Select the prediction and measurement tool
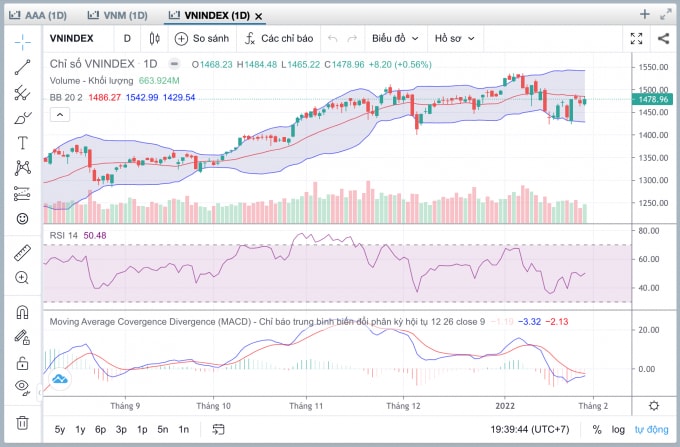This screenshot has height=447, width=680. tap(23, 193)
